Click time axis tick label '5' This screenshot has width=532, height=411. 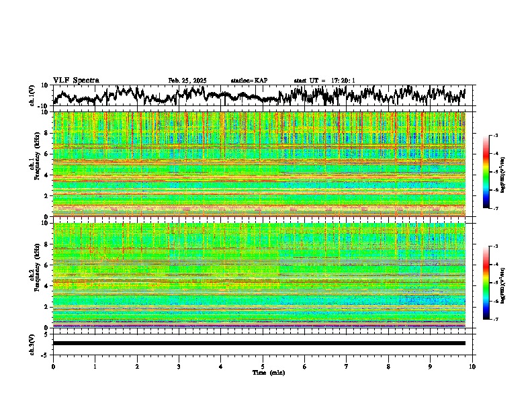pos(263,367)
